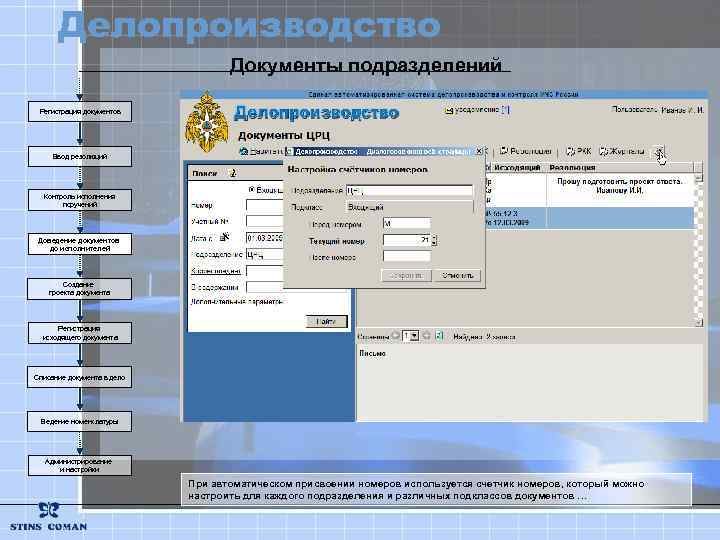
Task: Click the В содержании search field
Action: [264, 287]
